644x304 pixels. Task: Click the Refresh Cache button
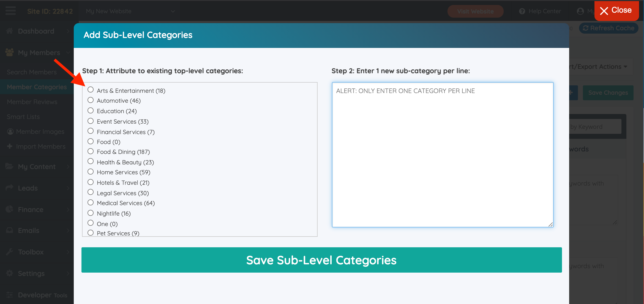[x=608, y=28]
